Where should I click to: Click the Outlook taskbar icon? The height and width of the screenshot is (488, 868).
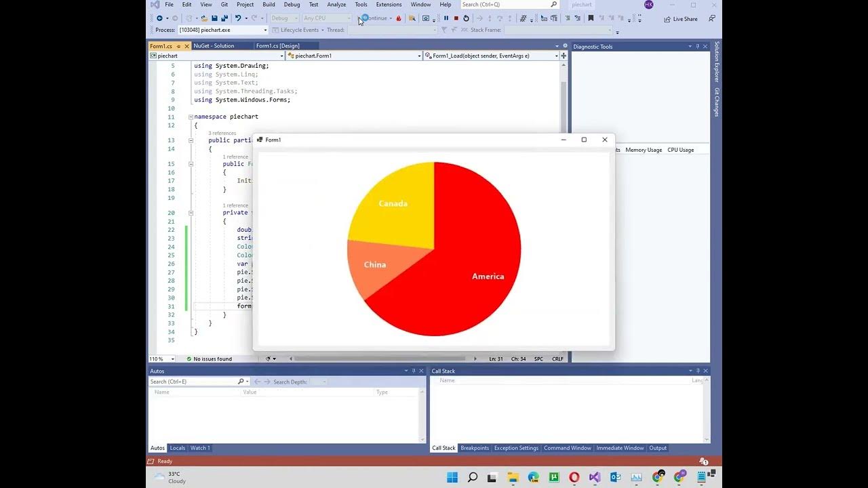click(615, 477)
